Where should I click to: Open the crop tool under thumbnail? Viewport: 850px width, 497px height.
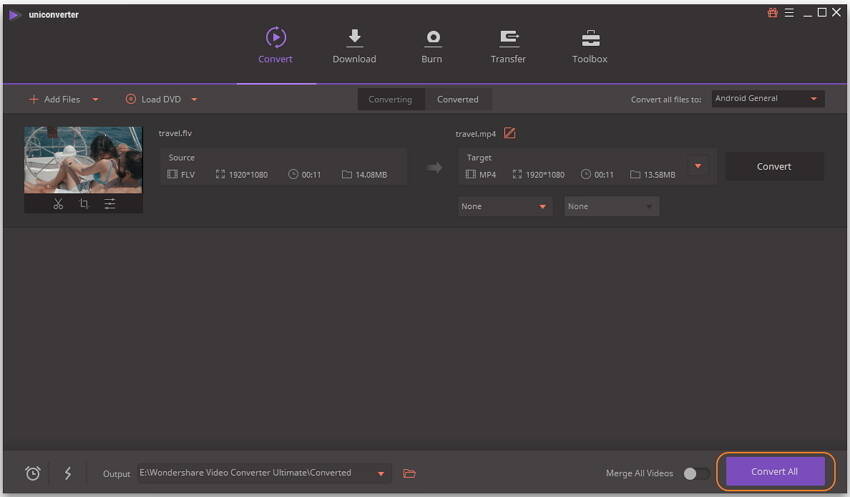(84, 204)
